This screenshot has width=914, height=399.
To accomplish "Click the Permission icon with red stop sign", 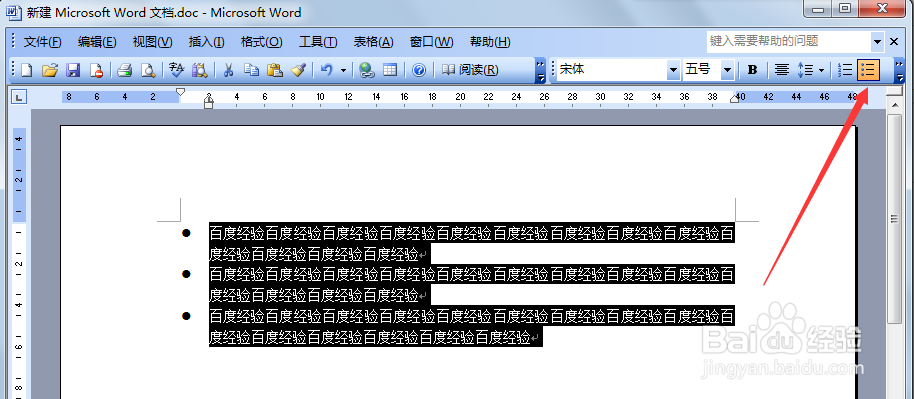I will tap(96, 71).
